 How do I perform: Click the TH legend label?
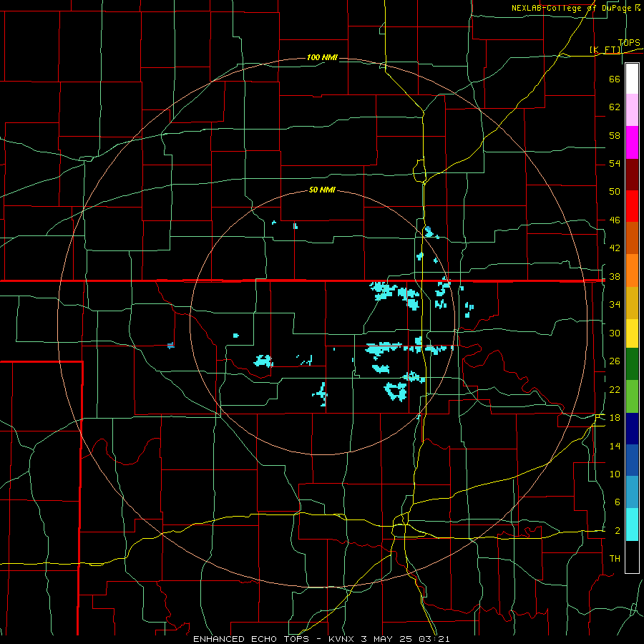(615, 559)
